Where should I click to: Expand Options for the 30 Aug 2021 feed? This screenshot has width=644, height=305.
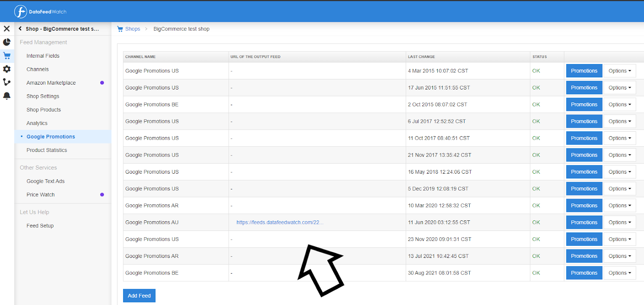620,273
